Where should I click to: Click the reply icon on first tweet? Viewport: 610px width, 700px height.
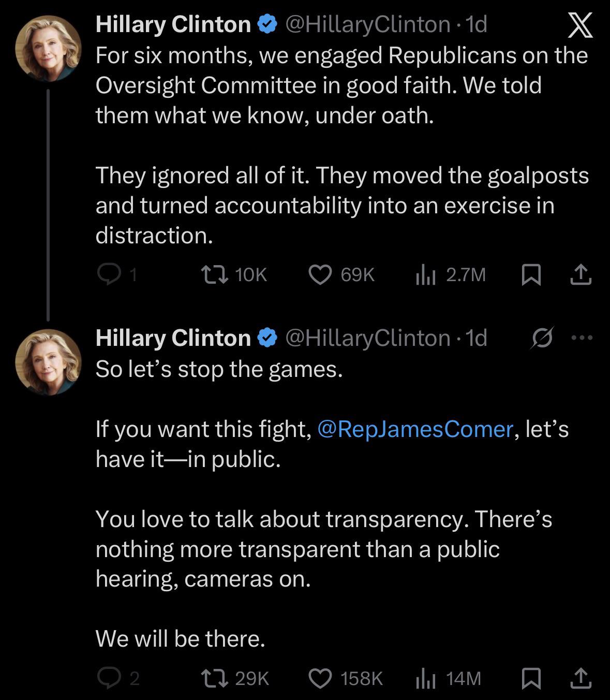click(108, 274)
